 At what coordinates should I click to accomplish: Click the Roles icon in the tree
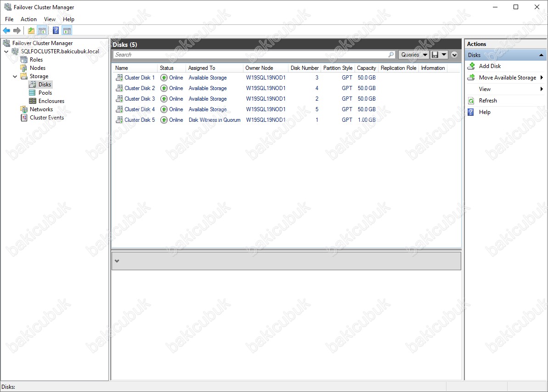[x=24, y=60]
